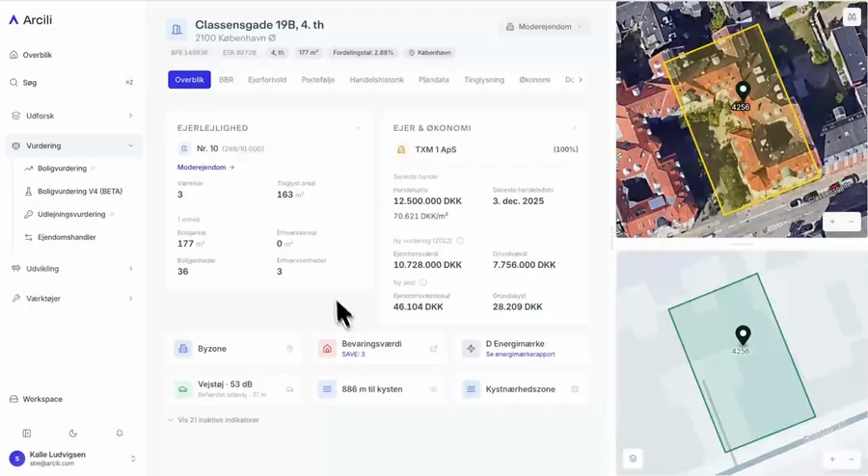
Task: Click the property building icon
Action: [176, 30]
